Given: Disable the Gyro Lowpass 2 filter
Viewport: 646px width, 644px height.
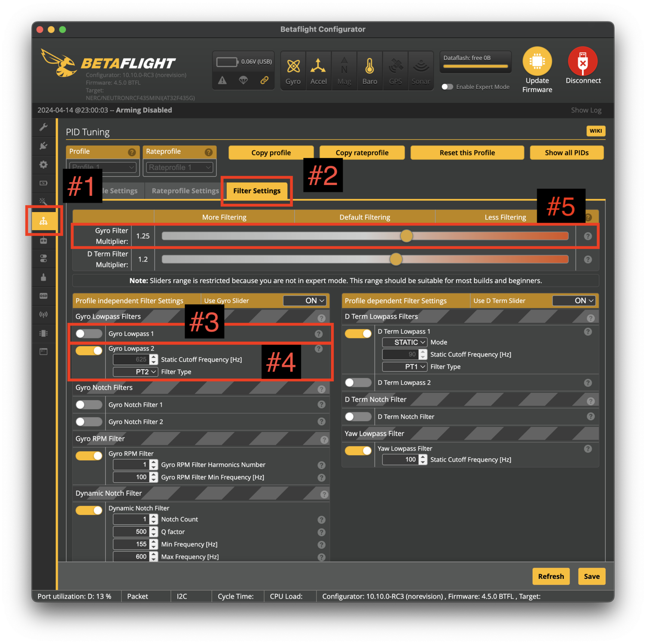Looking at the screenshot, I should [x=88, y=350].
